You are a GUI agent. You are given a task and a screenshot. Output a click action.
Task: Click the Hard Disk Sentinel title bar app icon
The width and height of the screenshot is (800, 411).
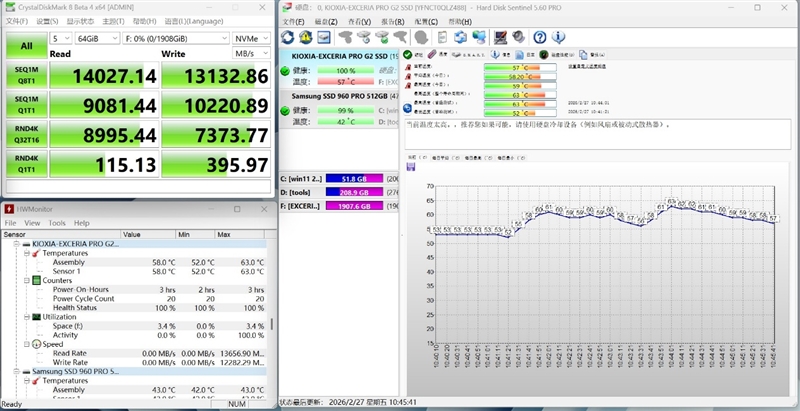point(287,7)
